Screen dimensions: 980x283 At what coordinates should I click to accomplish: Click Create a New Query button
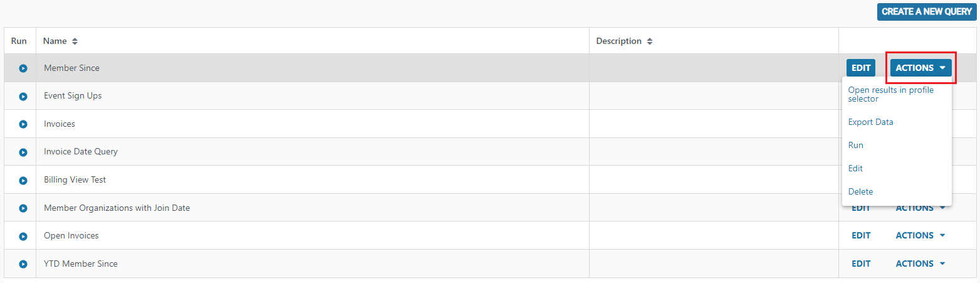coord(927,11)
